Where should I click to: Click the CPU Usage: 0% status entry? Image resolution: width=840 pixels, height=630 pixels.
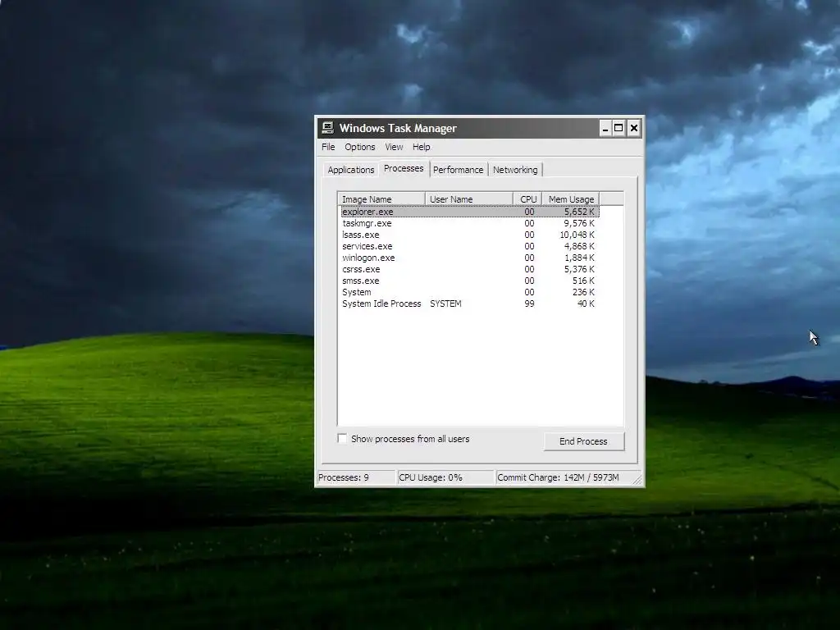click(x=445, y=477)
